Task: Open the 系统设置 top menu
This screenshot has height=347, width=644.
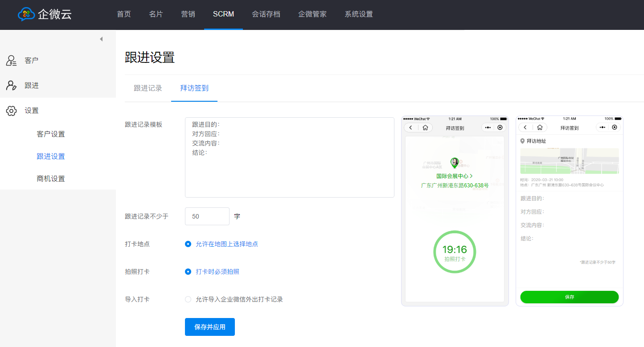Action: tap(358, 14)
